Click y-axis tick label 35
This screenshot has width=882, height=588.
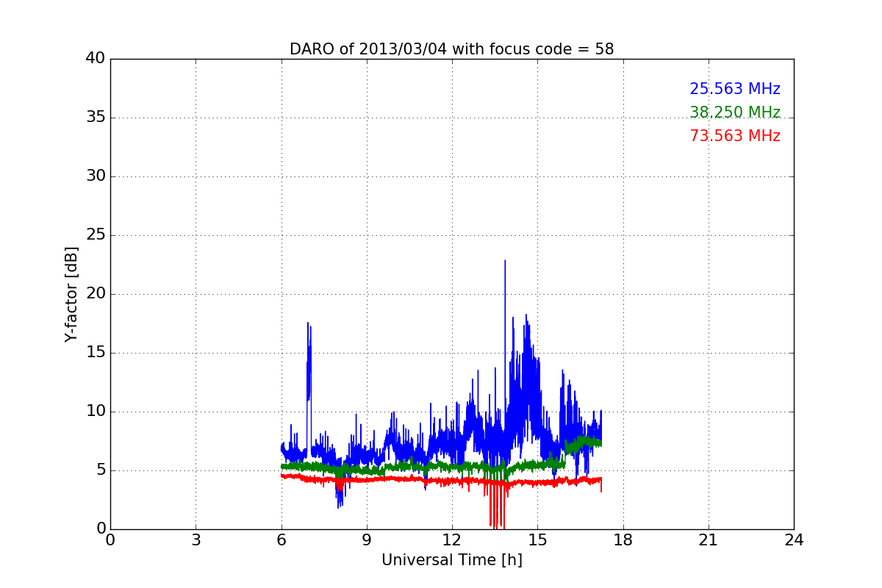coord(96,118)
